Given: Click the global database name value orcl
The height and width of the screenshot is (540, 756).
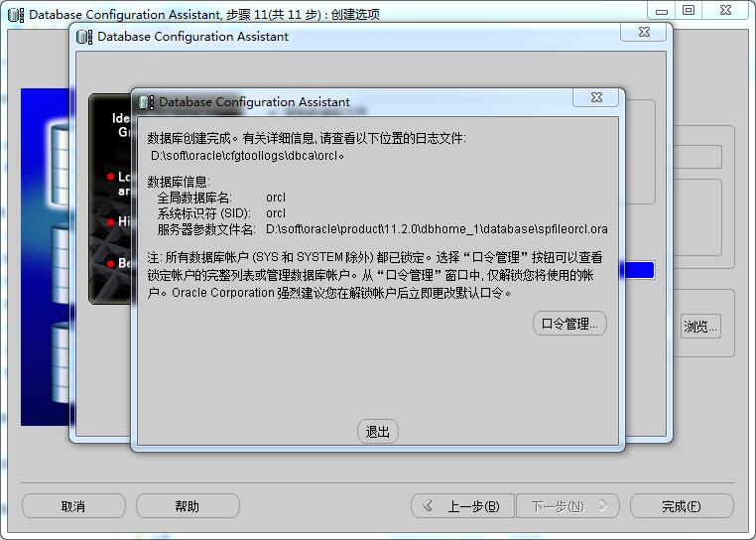Looking at the screenshot, I should point(276,198).
